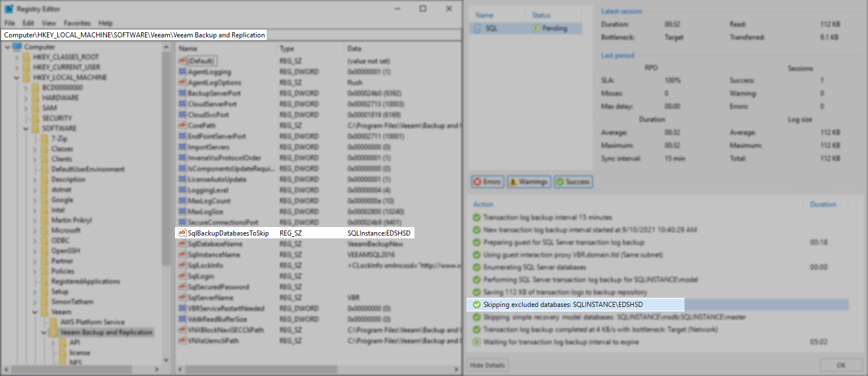This screenshot has height=376, width=868.
Task: Select the SQL job row icon
Action: [478, 28]
